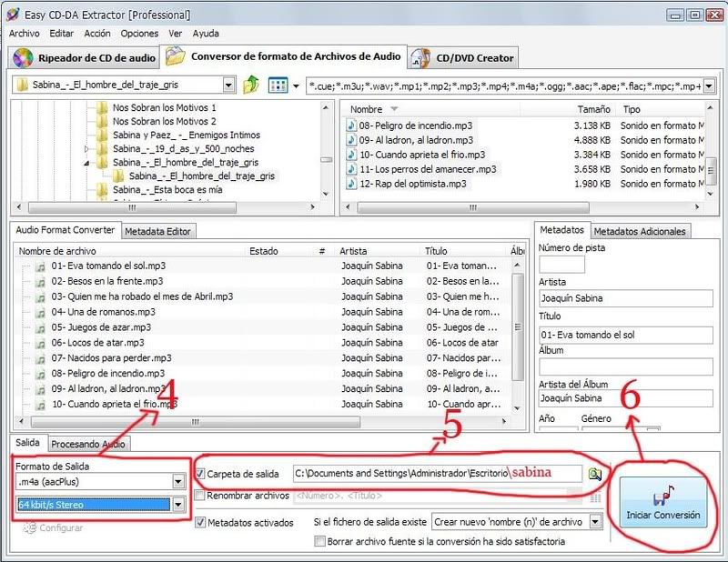This screenshot has width=728, height=562.
Task: Toggle the Carpeta de salida checkbox
Action: (200, 474)
